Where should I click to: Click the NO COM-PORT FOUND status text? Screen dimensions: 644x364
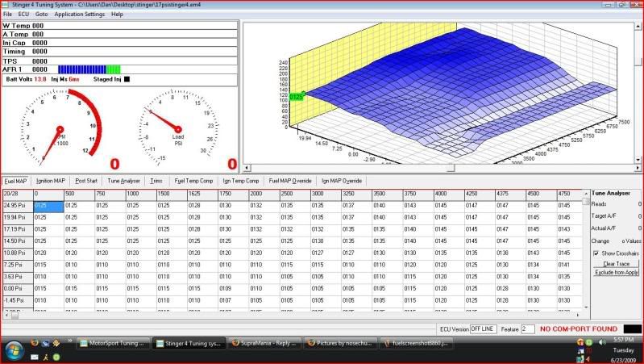coord(578,329)
